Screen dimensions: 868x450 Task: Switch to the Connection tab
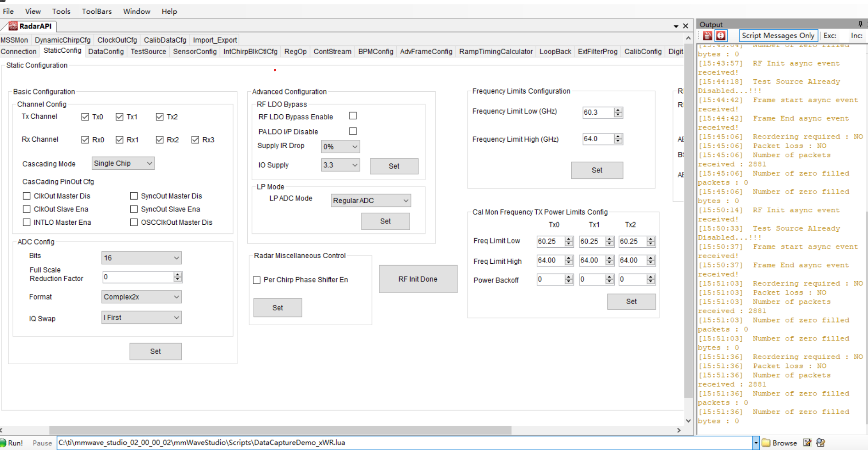[x=18, y=51]
